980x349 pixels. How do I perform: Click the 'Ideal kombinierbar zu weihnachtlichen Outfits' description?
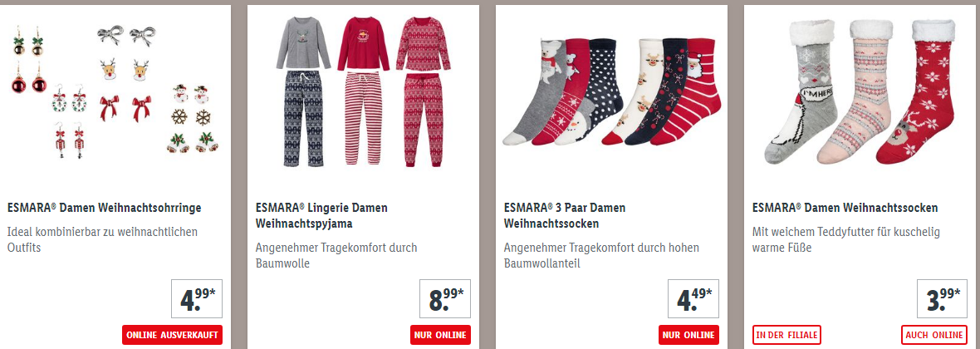pos(102,240)
